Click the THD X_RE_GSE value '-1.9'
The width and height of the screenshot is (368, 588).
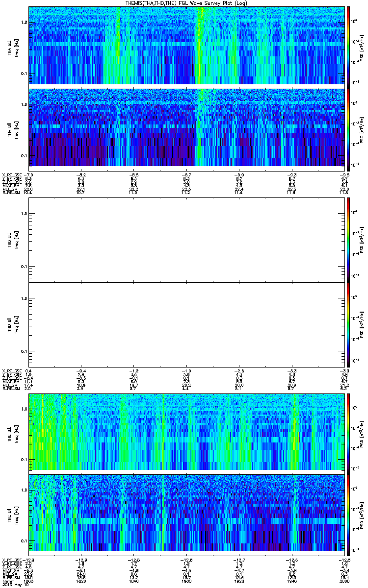(x=186, y=371)
